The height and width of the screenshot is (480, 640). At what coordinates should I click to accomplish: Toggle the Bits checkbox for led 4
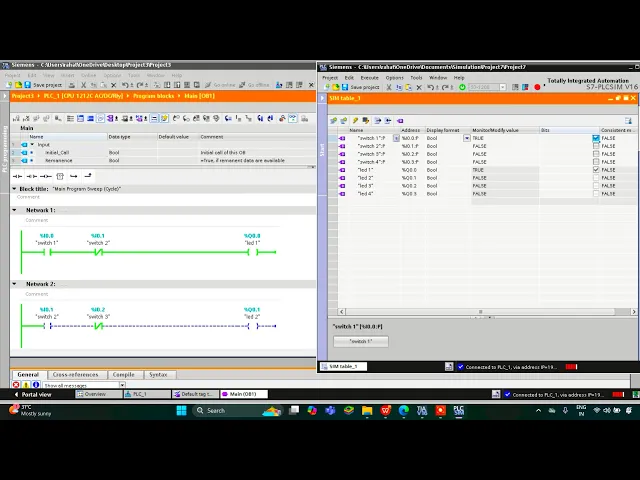tap(596, 193)
